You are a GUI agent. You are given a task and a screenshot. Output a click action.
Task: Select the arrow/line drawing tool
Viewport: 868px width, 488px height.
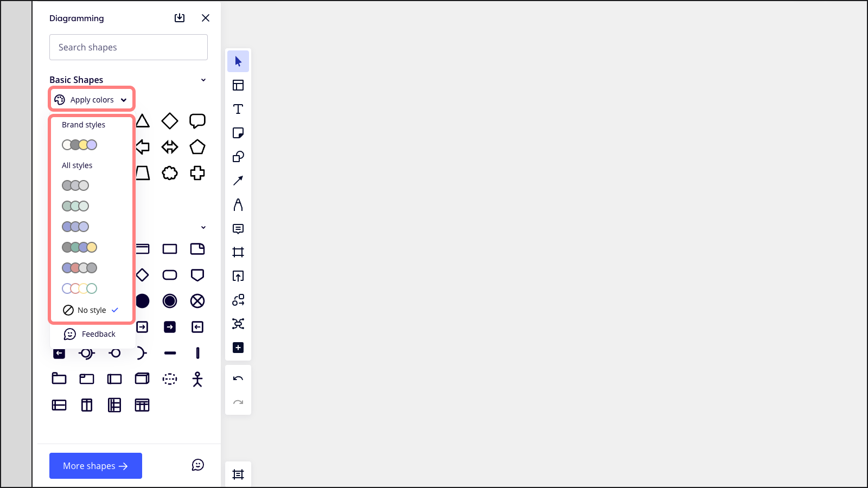(x=238, y=181)
